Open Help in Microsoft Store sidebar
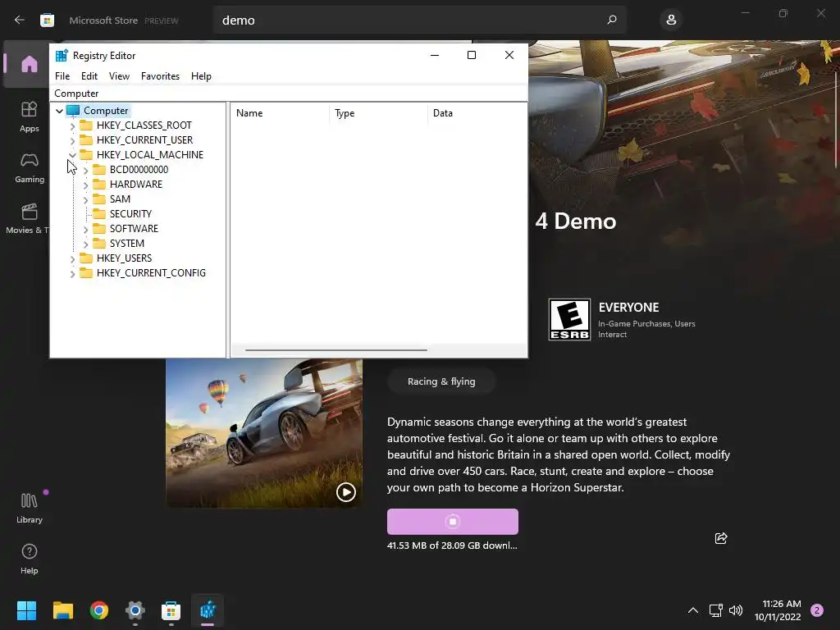The height and width of the screenshot is (630, 840). [x=29, y=559]
